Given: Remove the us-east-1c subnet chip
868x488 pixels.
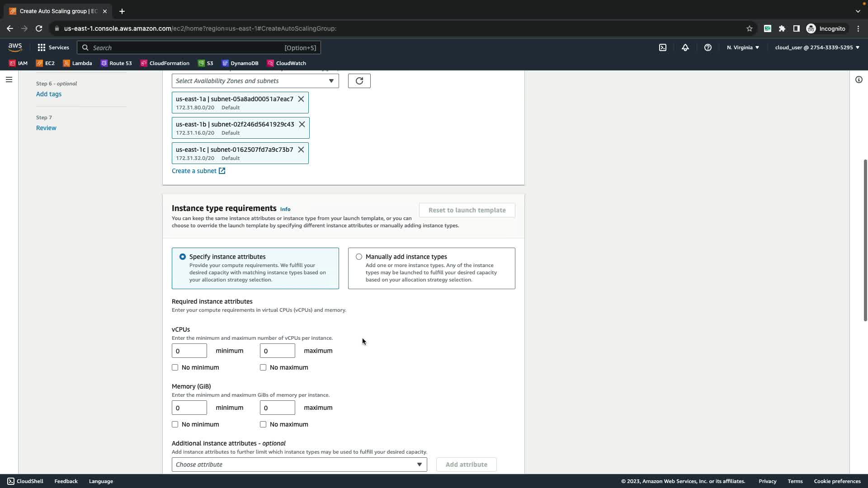Looking at the screenshot, I should point(301,150).
